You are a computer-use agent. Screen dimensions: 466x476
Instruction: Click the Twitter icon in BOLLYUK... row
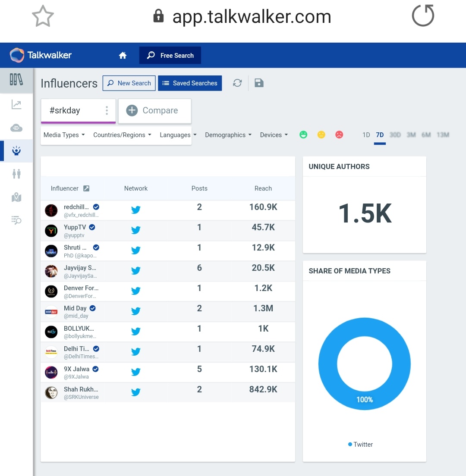[x=136, y=331]
